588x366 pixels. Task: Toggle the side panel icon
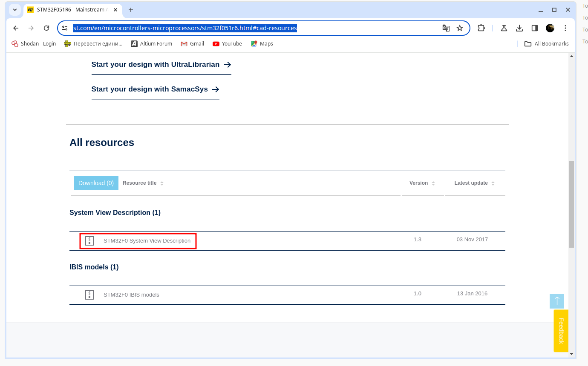click(534, 28)
